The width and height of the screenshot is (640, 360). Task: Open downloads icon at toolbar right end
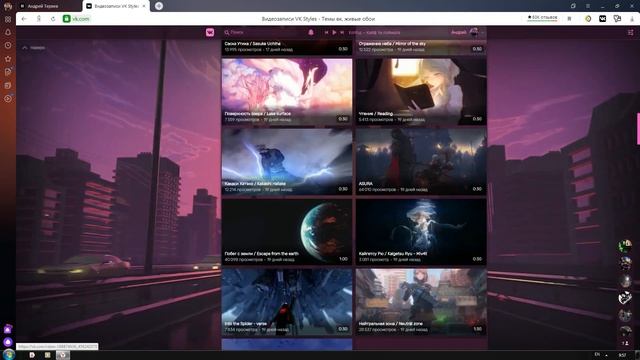[x=632, y=19]
